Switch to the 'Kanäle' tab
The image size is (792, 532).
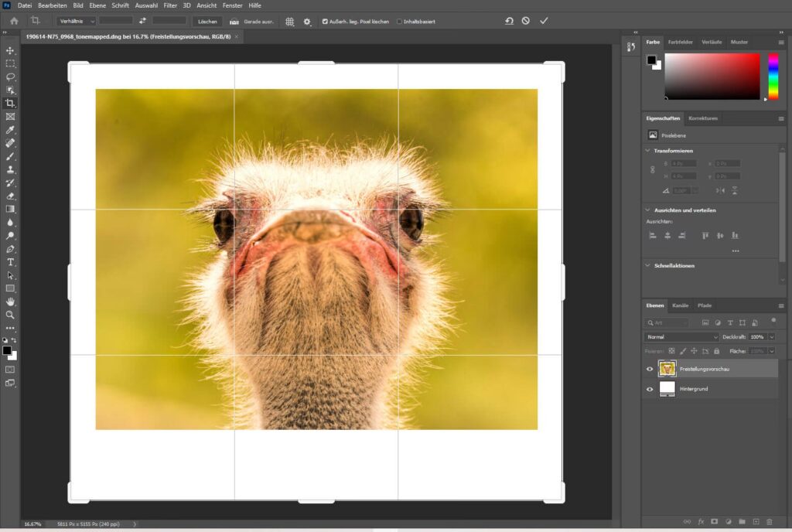tap(680, 305)
